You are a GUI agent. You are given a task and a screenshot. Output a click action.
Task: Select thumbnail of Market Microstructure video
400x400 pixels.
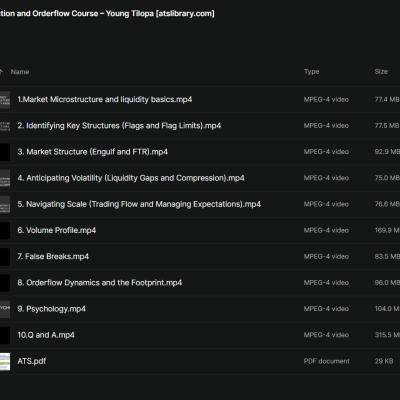click(5, 100)
